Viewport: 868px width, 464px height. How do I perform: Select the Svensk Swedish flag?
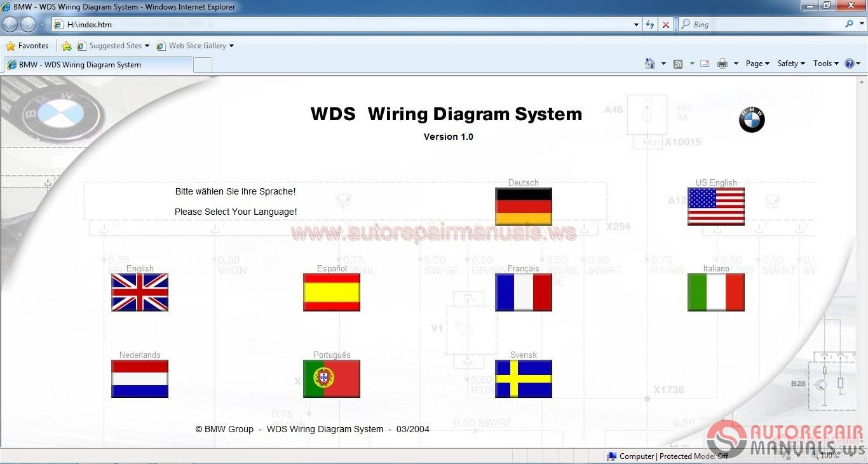click(524, 379)
